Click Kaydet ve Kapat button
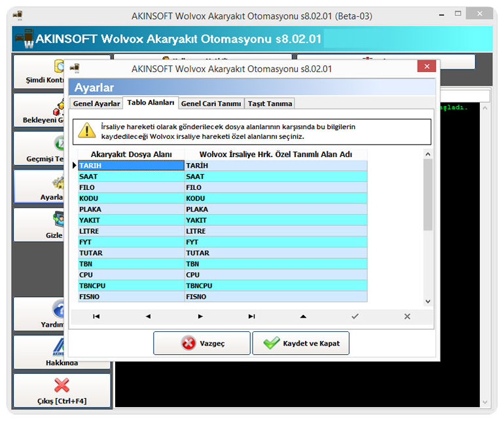This screenshot has width=504, height=421. [301, 343]
